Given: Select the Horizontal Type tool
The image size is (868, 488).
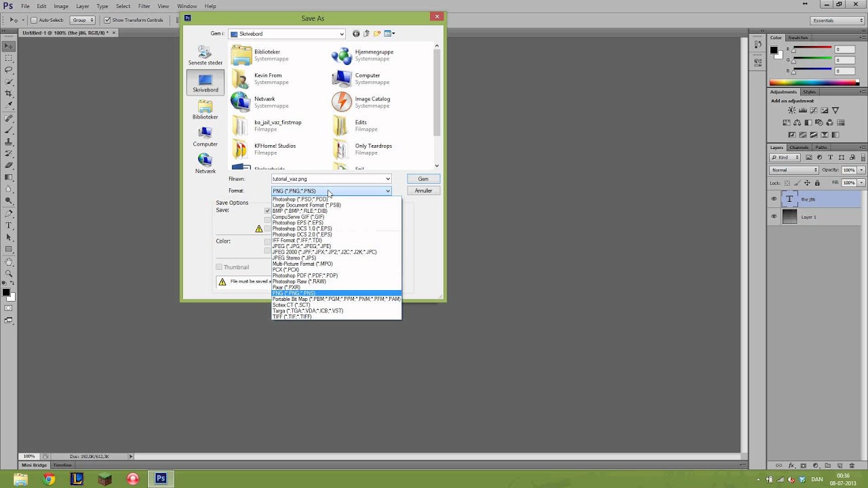Looking at the screenshot, I should click(x=8, y=226).
